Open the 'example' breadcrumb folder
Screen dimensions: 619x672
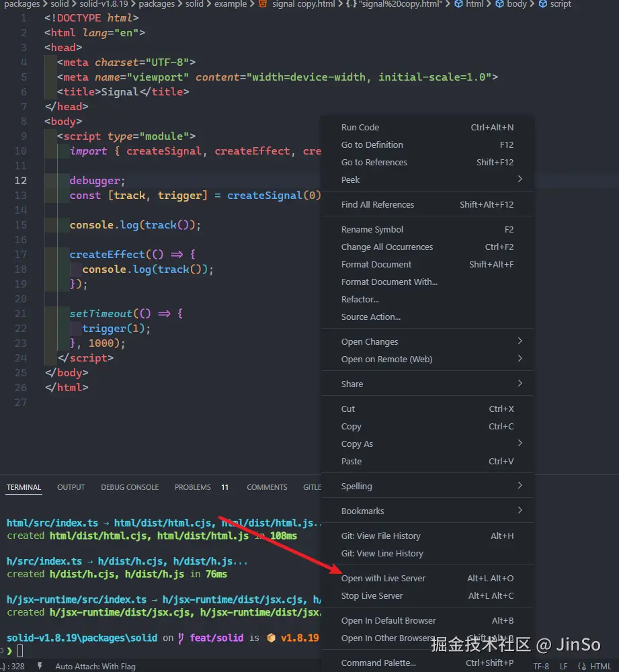231,4
